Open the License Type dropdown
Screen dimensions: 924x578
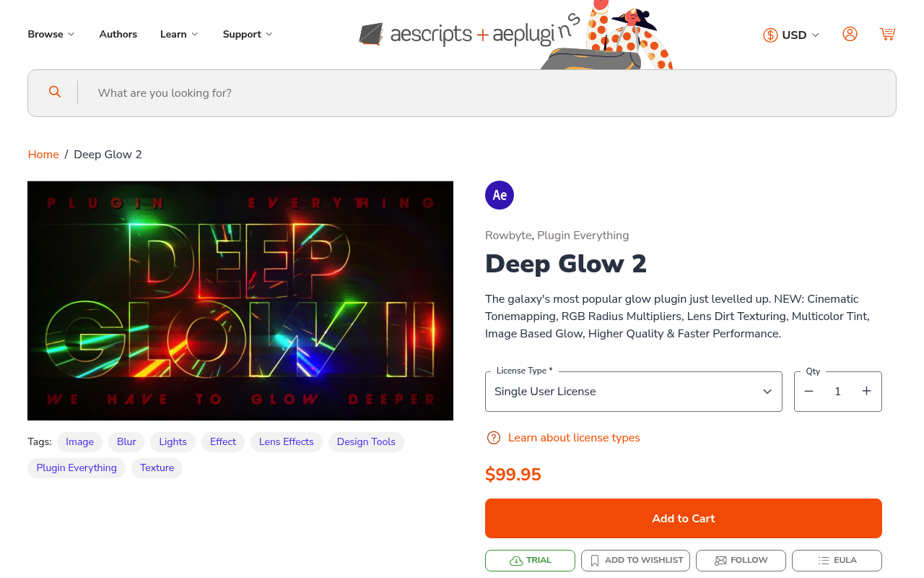[633, 391]
